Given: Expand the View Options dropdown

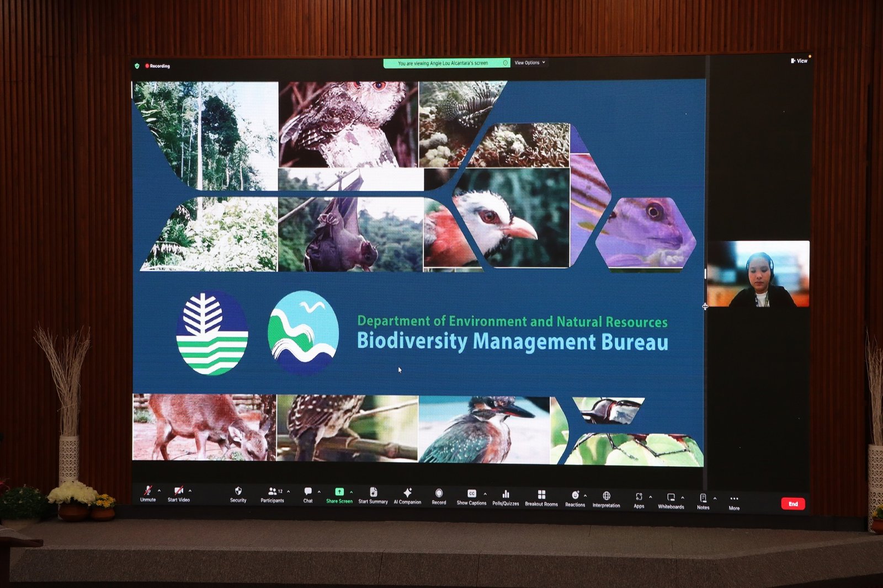Looking at the screenshot, I should [x=530, y=63].
